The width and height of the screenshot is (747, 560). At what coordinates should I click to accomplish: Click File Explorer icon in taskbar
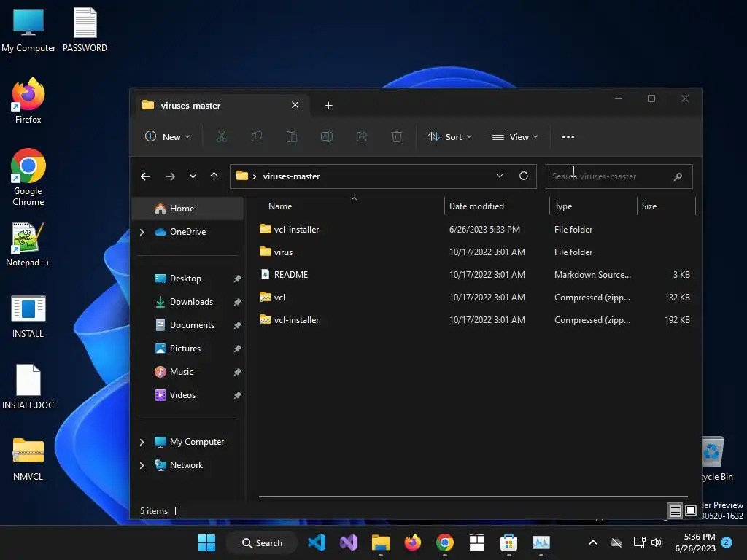[381, 542]
